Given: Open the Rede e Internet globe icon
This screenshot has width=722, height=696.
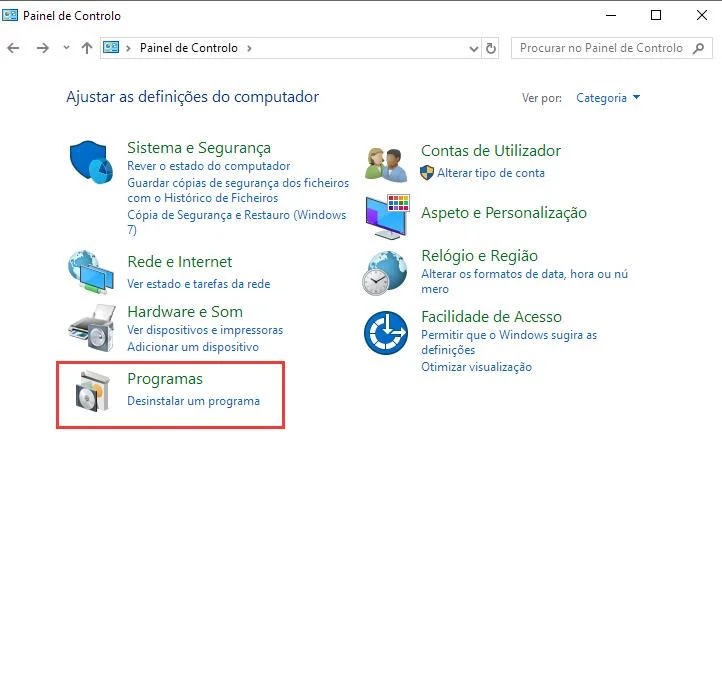Looking at the screenshot, I should (x=91, y=272).
